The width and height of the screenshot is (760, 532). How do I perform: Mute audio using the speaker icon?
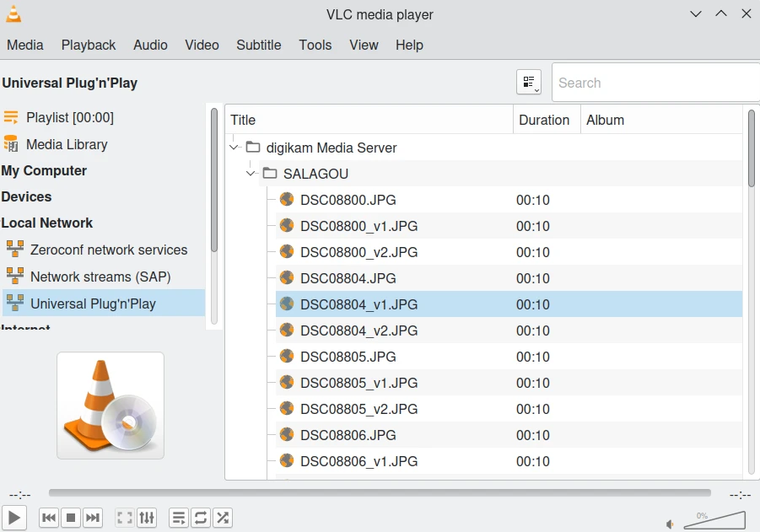coord(671,524)
